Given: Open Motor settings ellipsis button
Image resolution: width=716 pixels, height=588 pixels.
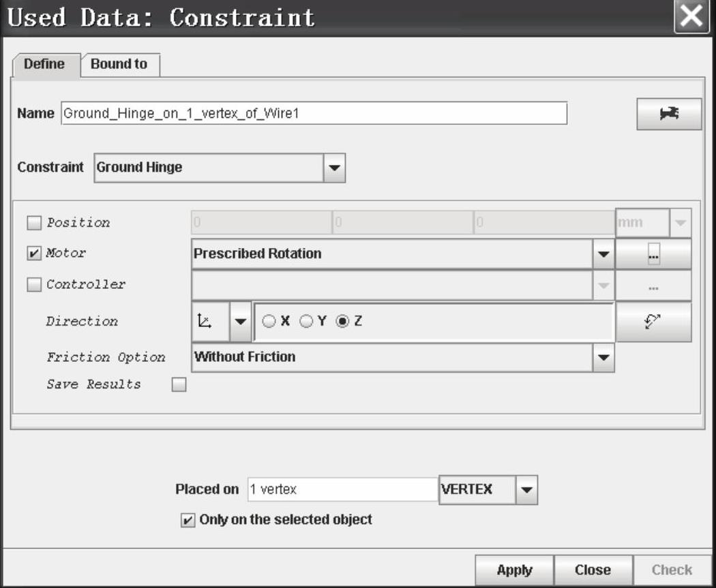Looking at the screenshot, I should [x=653, y=254].
